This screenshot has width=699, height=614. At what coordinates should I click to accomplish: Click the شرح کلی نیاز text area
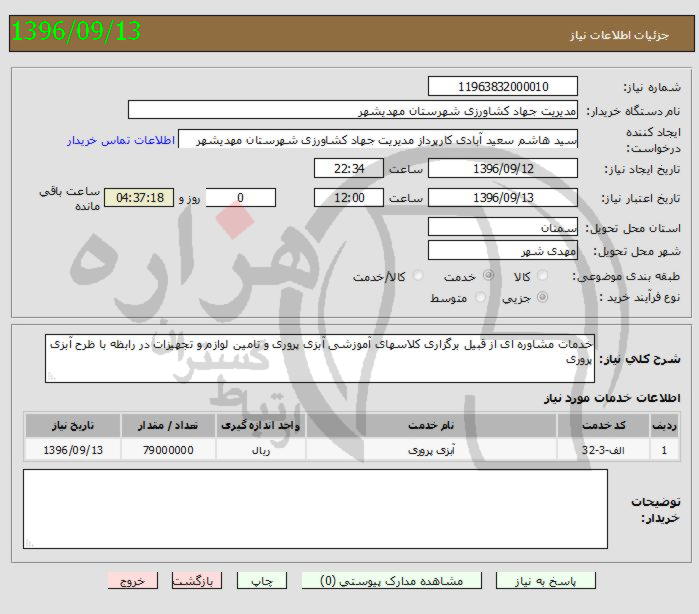320,359
